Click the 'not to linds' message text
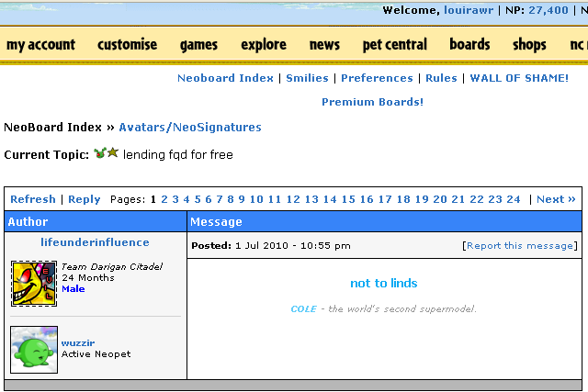588x392 pixels. tap(384, 284)
